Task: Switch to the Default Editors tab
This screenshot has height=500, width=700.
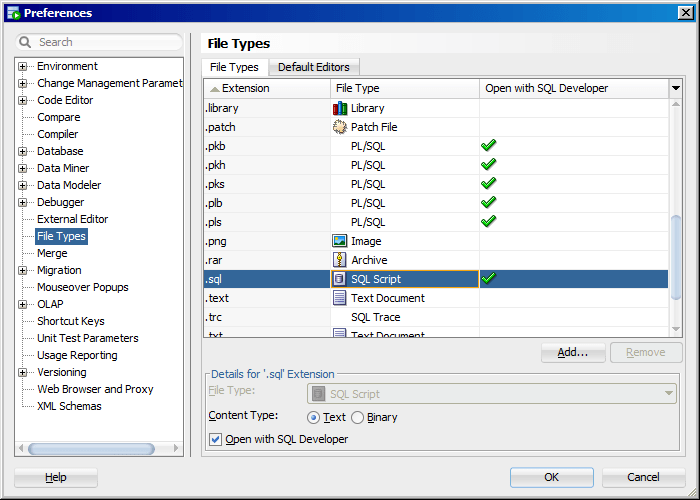Action: (314, 67)
